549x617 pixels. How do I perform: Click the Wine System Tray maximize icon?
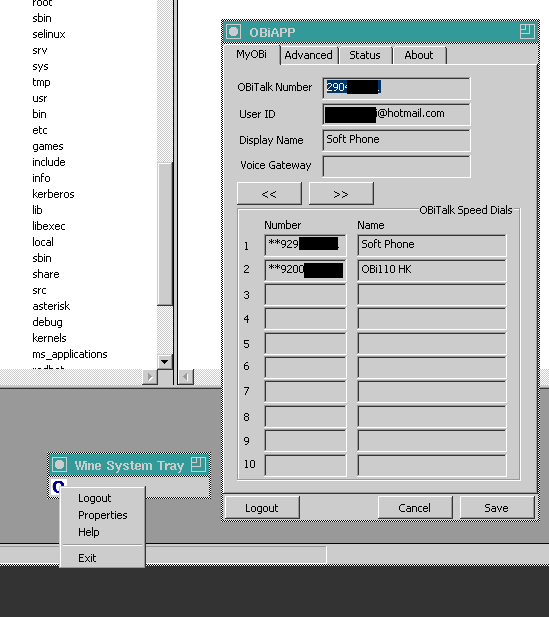click(198, 464)
